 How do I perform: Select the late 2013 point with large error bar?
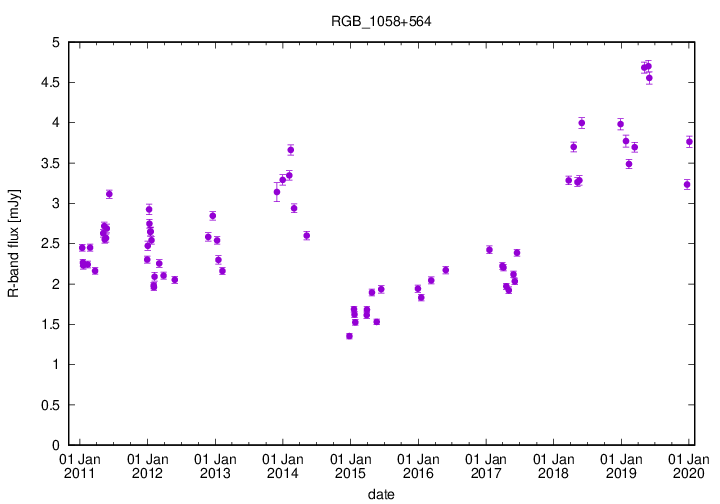[x=277, y=192]
